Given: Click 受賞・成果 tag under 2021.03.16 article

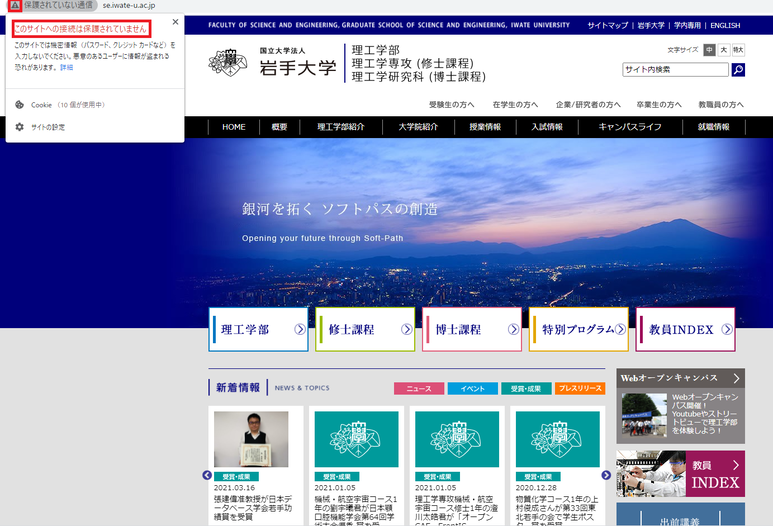Looking at the screenshot, I should click(x=236, y=477).
